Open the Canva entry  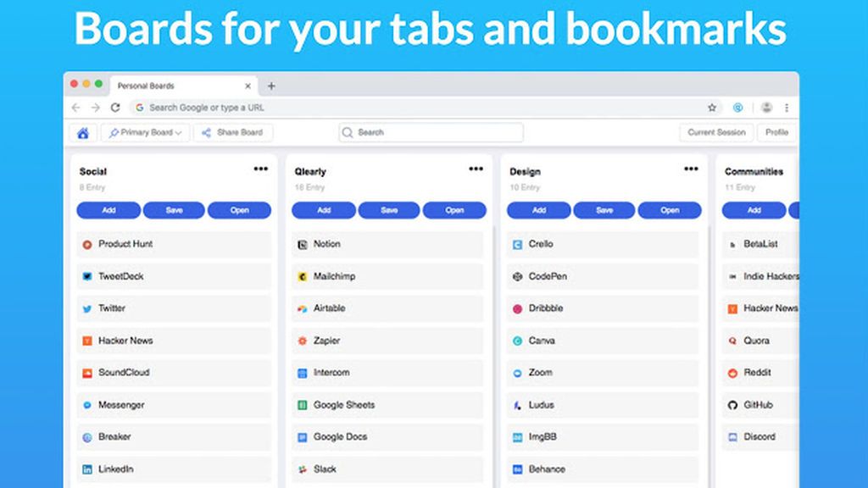pyautogui.click(x=603, y=341)
